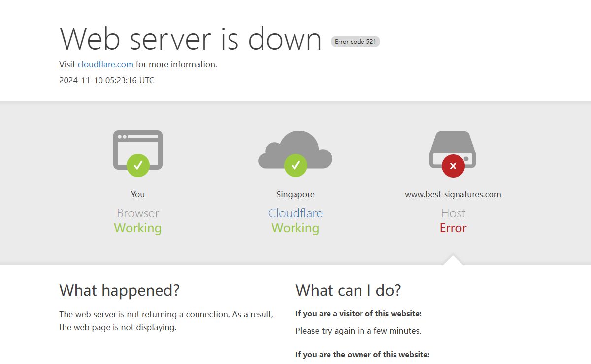Image resolution: width=591 pixels, height=364 pixels.
Task: Open the cloudflare.com link
Action: point(105,64)
